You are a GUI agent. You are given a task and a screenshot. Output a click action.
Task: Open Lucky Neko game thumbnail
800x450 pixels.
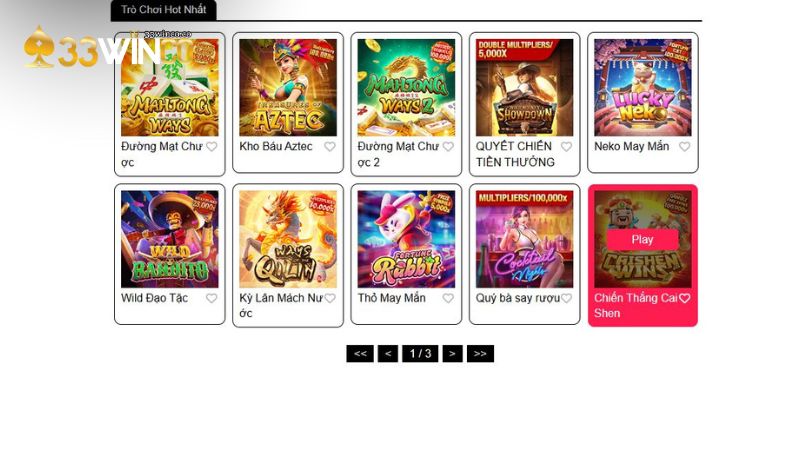pyautogui.click(x=642, y=87)
